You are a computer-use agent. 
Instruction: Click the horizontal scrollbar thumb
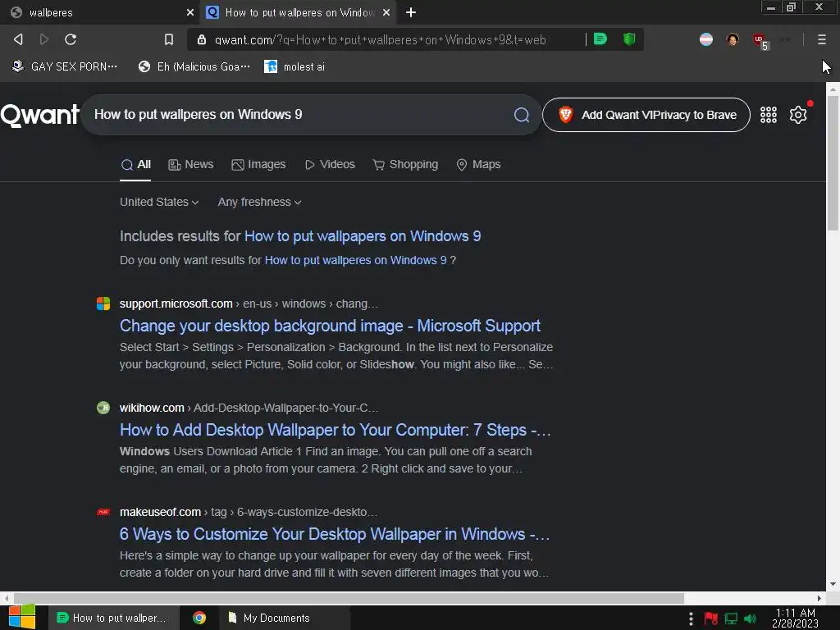[349, 598]
